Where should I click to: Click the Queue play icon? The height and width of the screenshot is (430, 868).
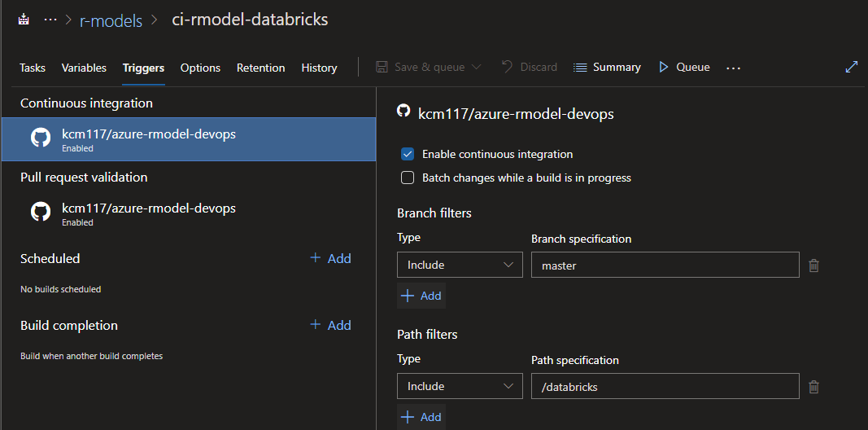tap(663, 67)
